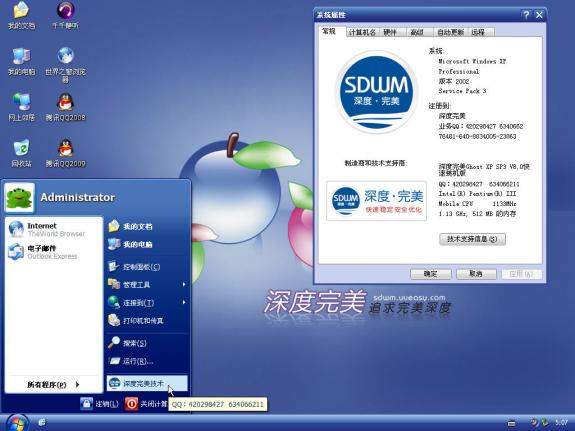
Task: Open 打印机和传真 from start menu
Action: coord(147,321)
